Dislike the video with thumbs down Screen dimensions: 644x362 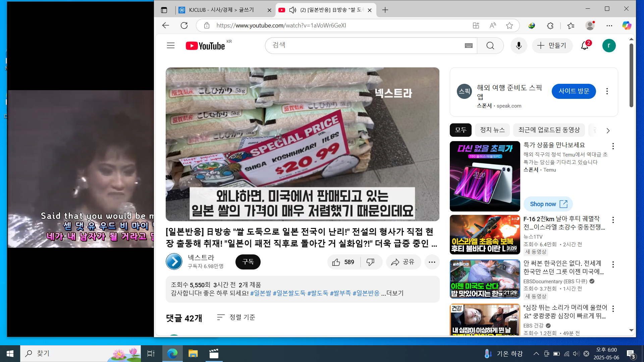click(370, 262)
